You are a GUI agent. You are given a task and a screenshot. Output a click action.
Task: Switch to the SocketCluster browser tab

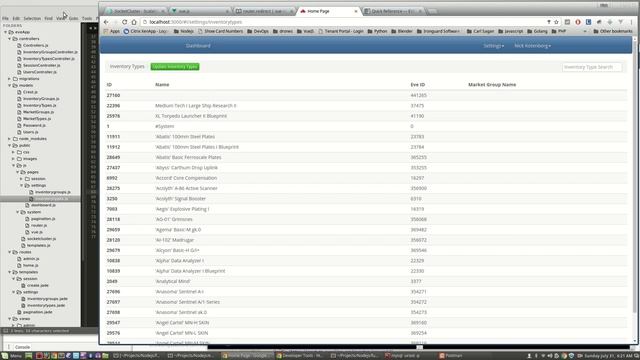pos(135,11)
